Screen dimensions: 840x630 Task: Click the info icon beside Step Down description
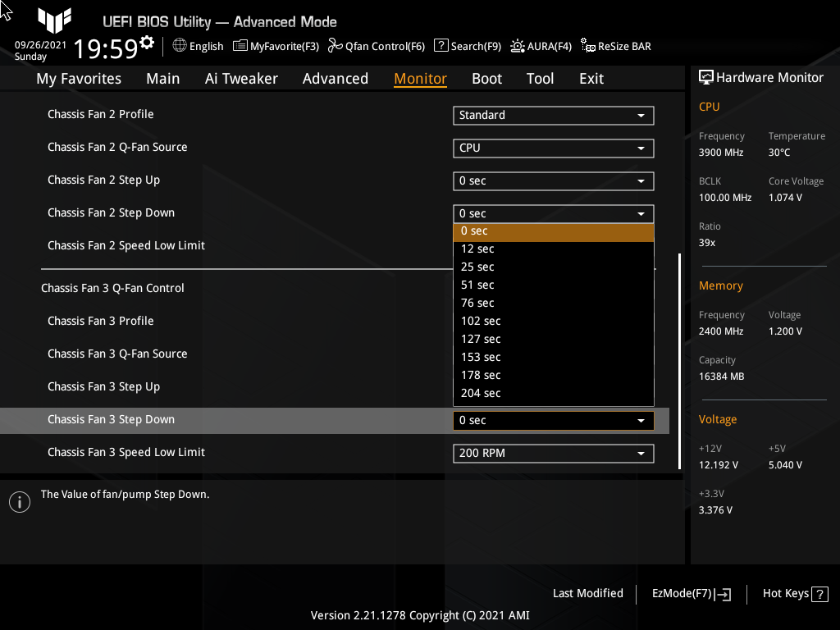(19, 501)
